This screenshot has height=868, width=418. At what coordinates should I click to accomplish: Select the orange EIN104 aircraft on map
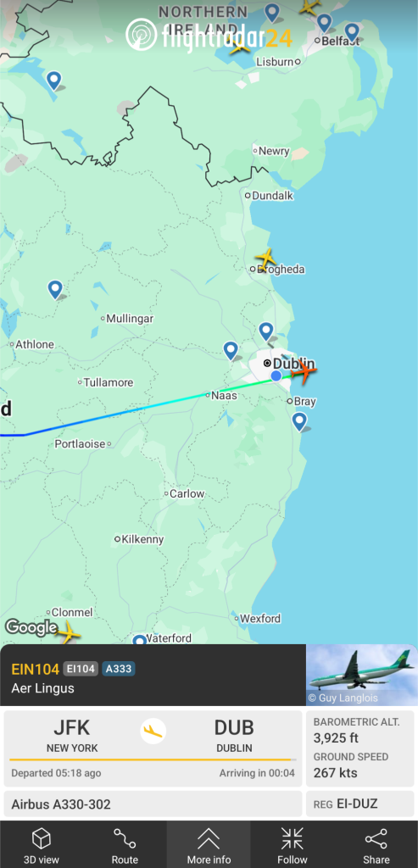tap(304, 371)
